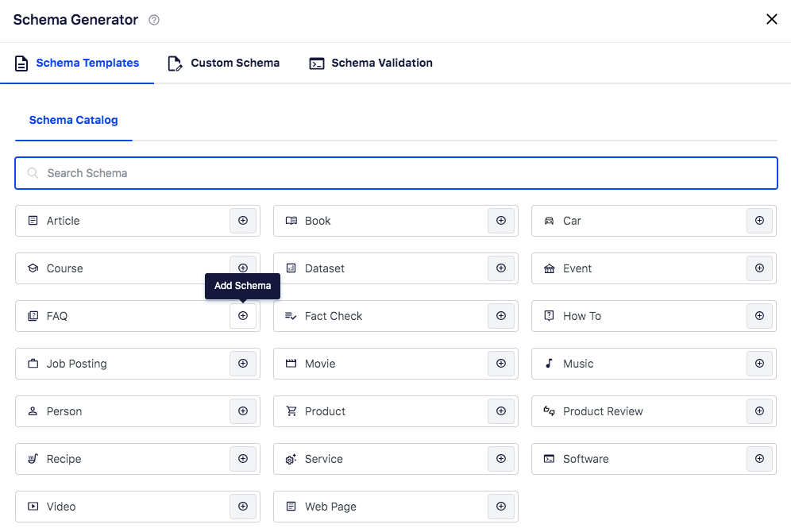Open the Schema Validation tab
This screenshot has width=791, height=532.
371,64
